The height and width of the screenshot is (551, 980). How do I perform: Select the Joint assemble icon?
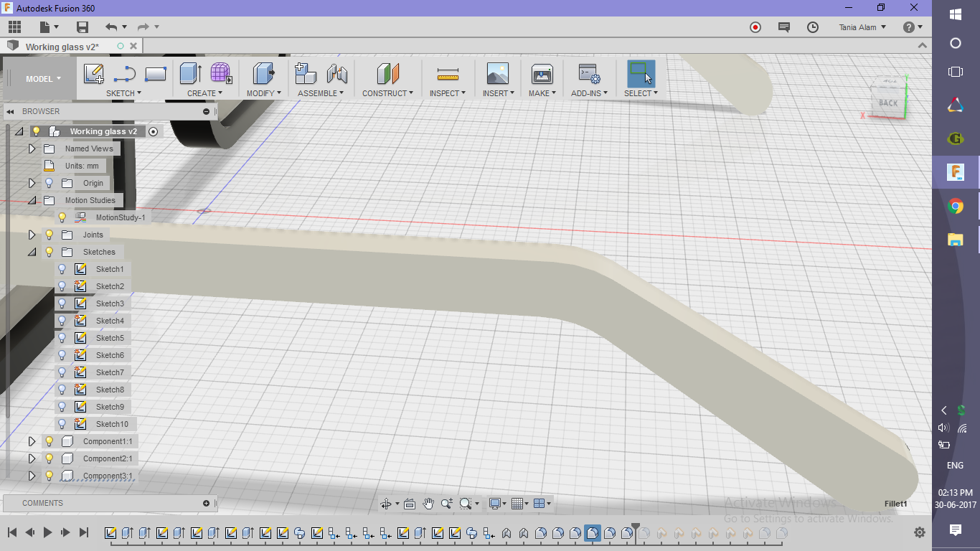pyautogui.click(x=336, y=73)
